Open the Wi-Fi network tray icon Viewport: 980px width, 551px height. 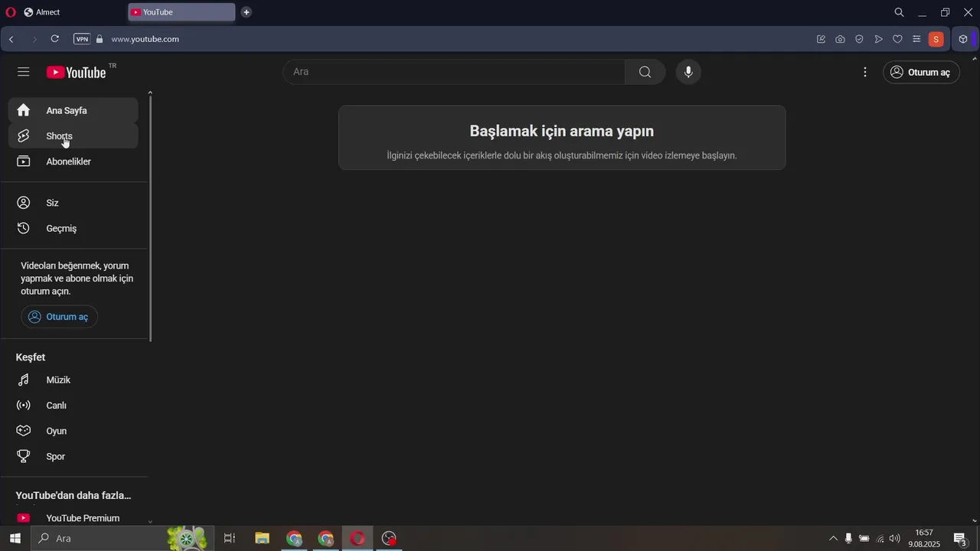point(880,539)
